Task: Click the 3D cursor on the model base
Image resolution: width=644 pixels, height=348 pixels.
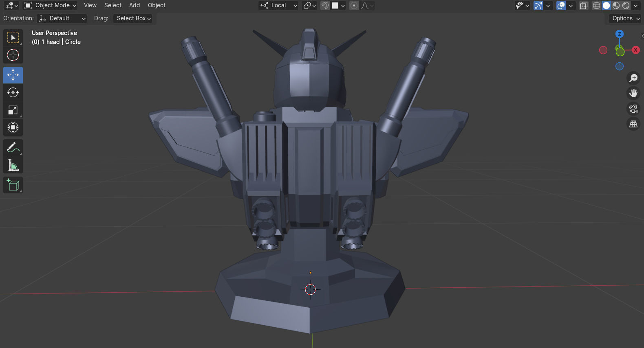Action: [311, 289]
